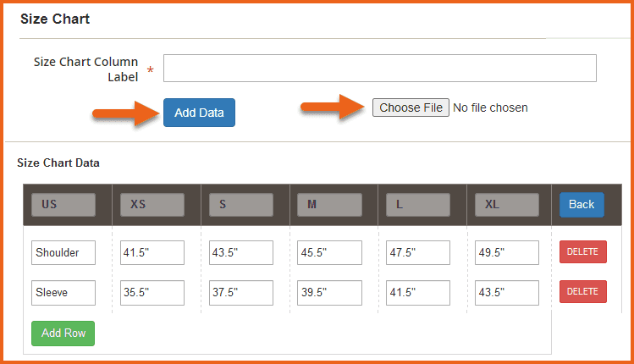Click the Size Chart Column Label field
The width and height of the screenshot is (634, 364).
pos(379,69)
